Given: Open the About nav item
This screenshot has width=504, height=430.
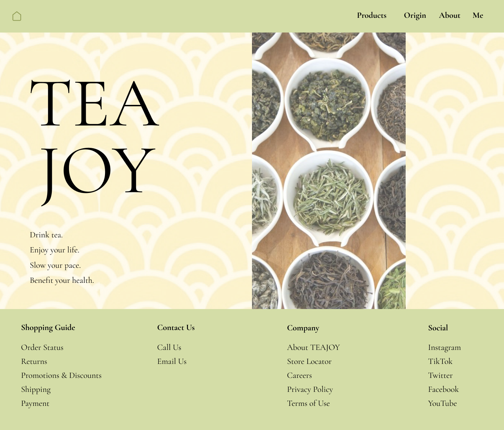Looking at the screenshot, I should click(449, 16).
